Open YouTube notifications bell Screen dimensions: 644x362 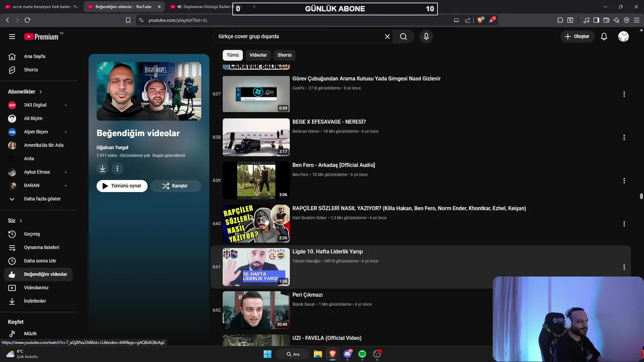604,36
